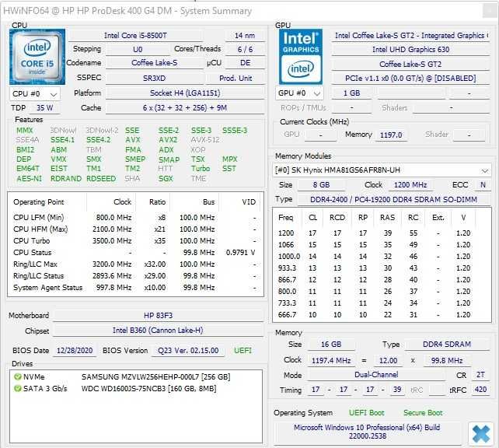Screen dimensions: 499x448
Task: Click the Secure Boot label
Action: (x=423, y=413)
